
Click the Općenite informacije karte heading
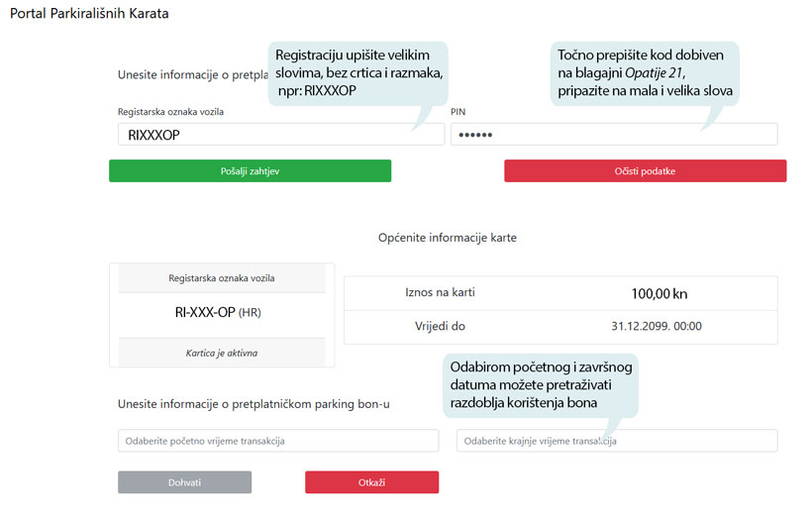(x=448, y=238)
